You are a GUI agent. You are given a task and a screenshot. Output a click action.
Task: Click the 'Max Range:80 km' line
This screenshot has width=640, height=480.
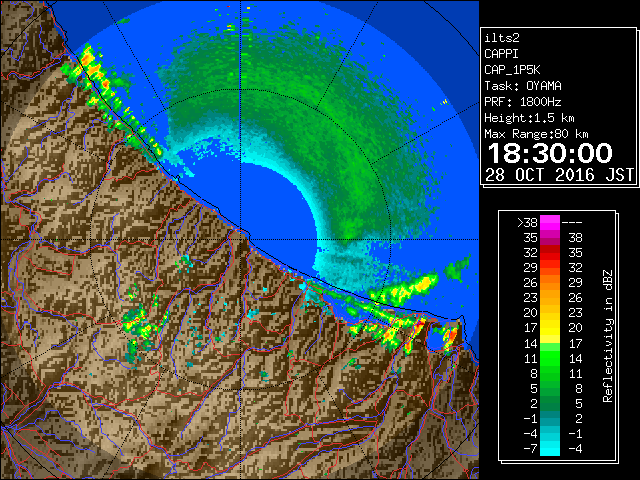(x=536, y=134)
